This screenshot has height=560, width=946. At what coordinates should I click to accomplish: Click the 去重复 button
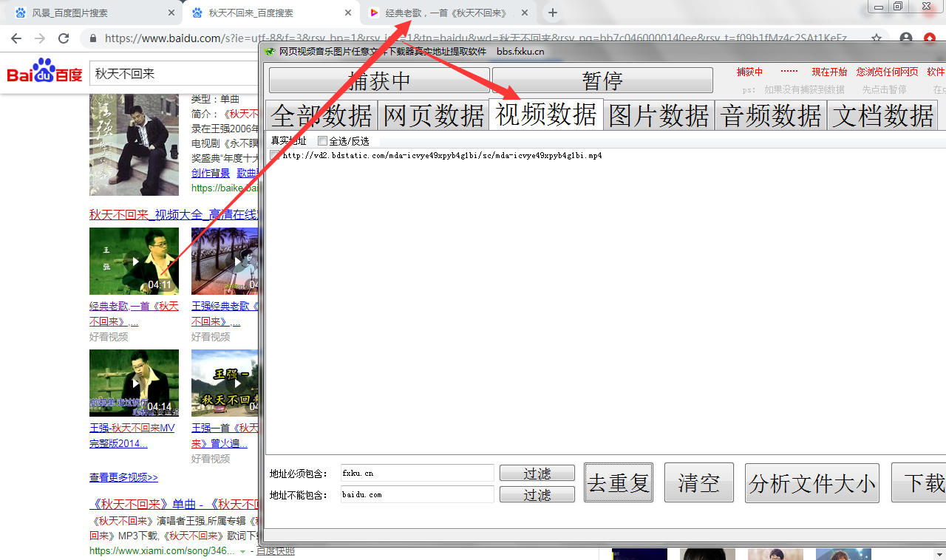coord(619,483)
